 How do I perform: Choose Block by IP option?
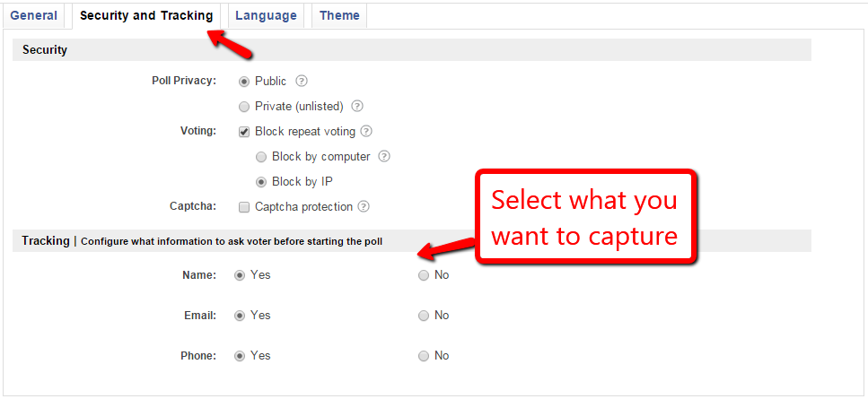pos(261,182)
